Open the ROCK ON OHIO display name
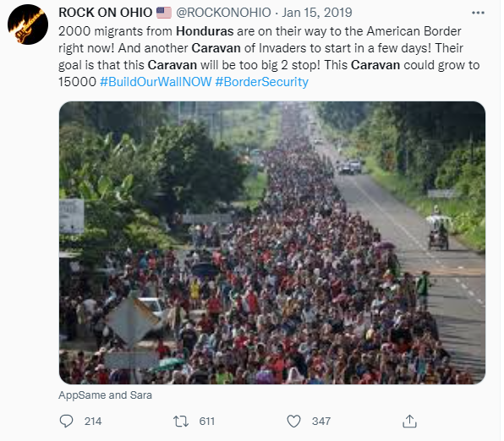The image size is (504, 441). pyautogui.click(x=106, y=13)
